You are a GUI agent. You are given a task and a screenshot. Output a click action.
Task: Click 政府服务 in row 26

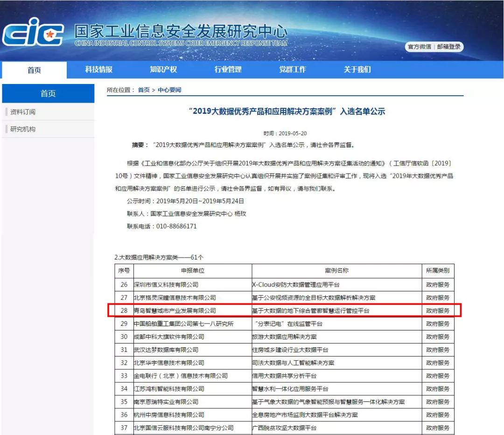pyautogui.click(x=438, y=285)
